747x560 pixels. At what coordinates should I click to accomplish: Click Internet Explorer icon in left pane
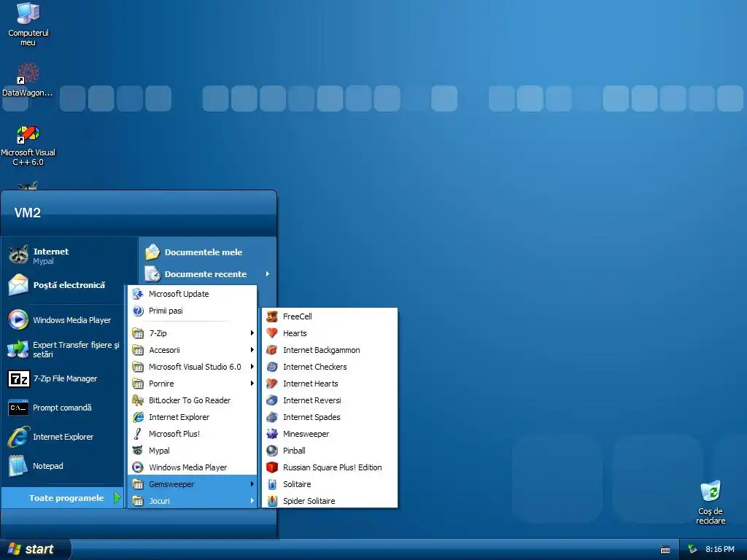coord(18,437)
